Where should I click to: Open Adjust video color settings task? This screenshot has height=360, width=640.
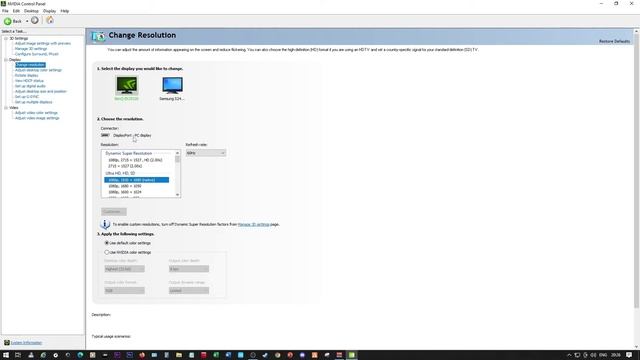[x=36, y=113]
